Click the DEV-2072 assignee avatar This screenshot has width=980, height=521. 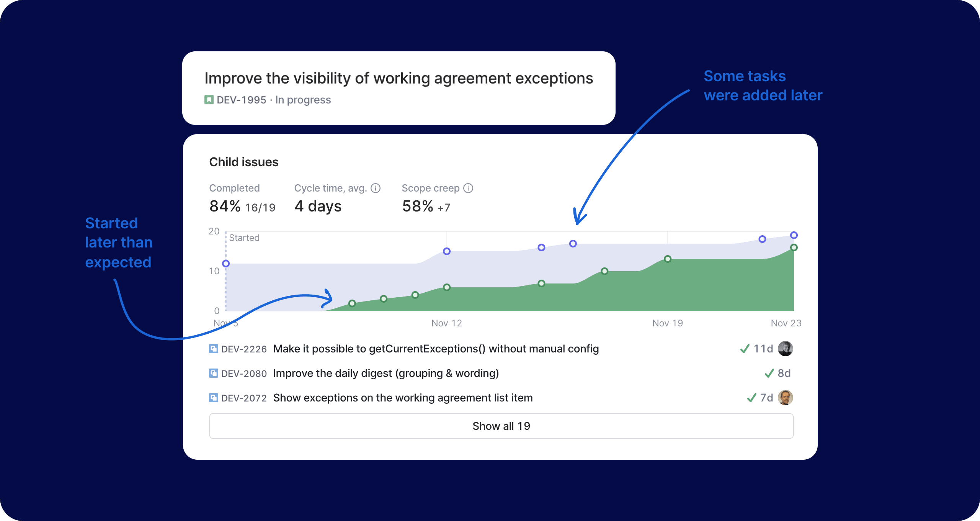[785, 398]
